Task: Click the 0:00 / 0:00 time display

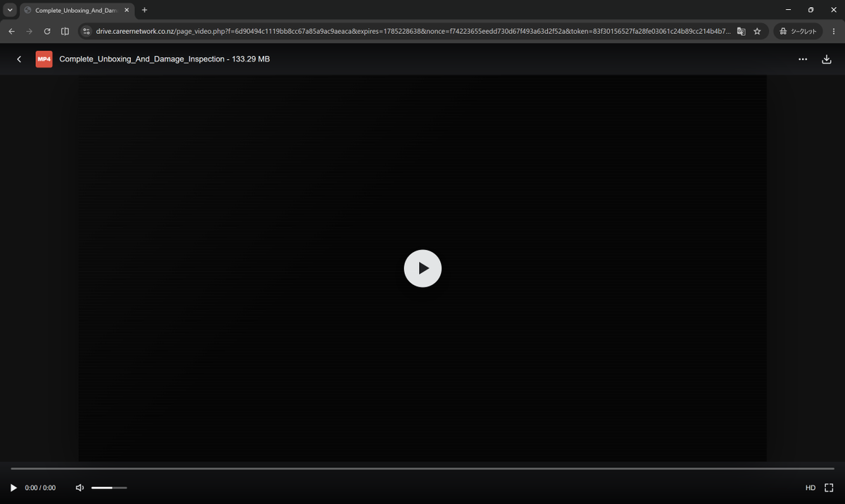Action: [40, 488]
